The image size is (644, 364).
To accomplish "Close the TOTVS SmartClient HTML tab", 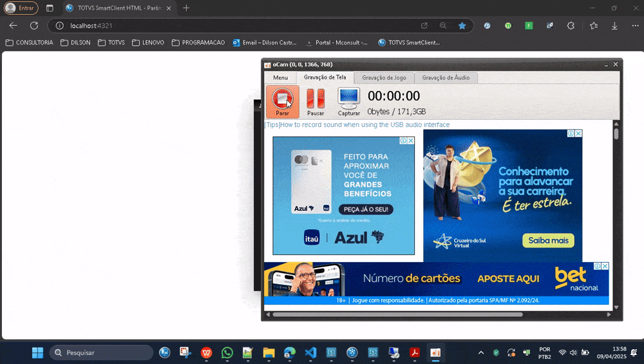I will click(169, 8).
